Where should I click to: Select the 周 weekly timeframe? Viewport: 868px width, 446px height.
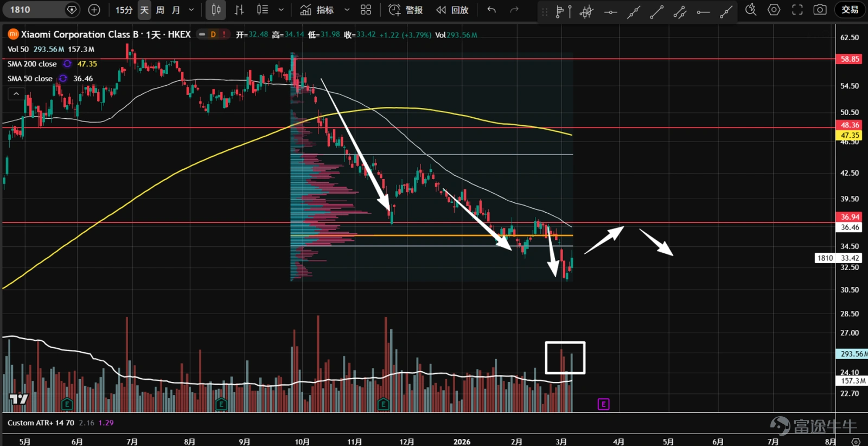tap(160, 10)
